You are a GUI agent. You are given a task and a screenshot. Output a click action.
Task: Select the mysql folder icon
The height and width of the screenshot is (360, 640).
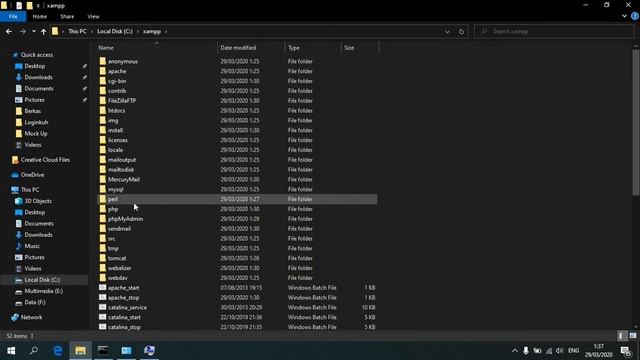[x=102, y=189]
